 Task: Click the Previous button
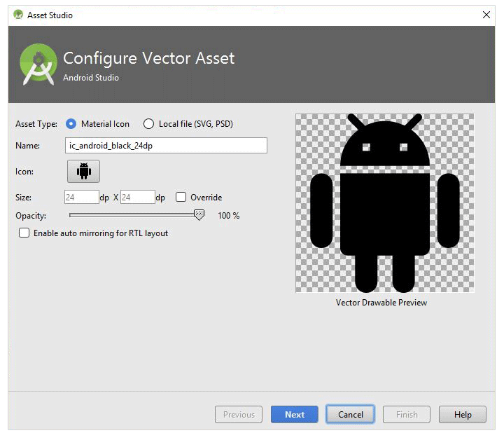pyautogui.click(x=239, y=414)
